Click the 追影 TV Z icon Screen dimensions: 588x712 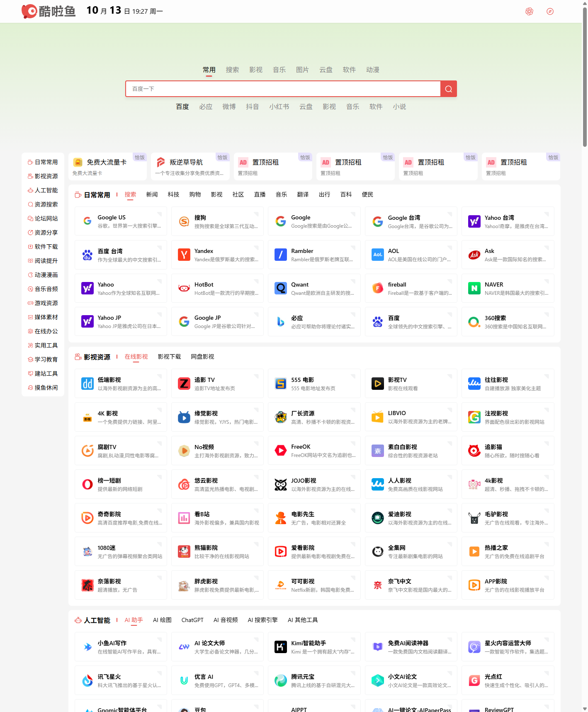184,384
